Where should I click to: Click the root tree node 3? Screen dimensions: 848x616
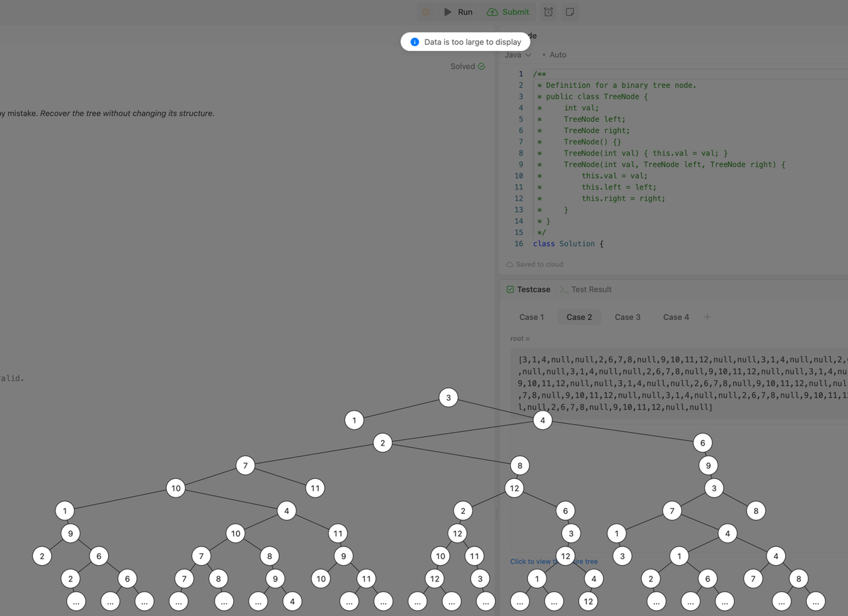click(449, 397)
